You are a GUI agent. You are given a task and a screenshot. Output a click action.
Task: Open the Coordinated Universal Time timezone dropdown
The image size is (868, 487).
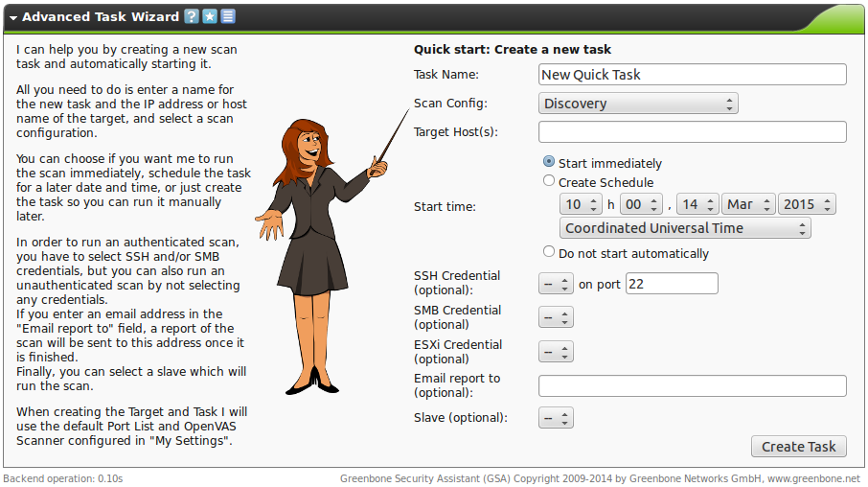click(685, 228)
